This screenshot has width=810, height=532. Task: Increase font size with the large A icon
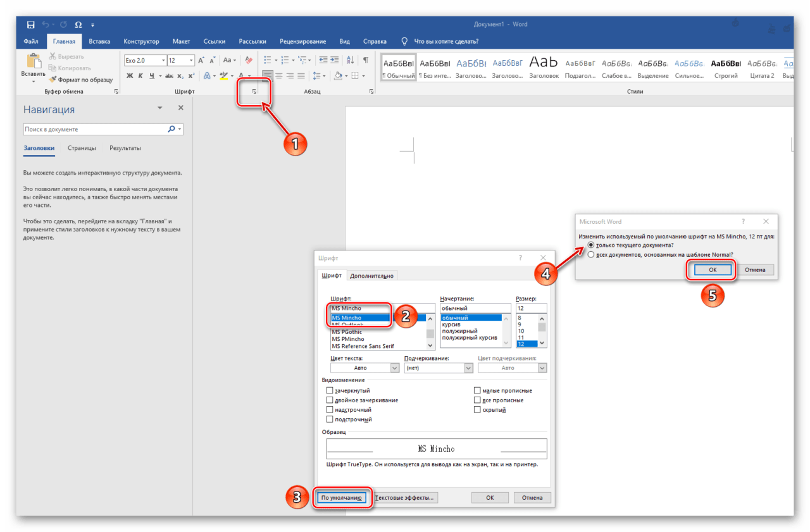click(201, 60)
